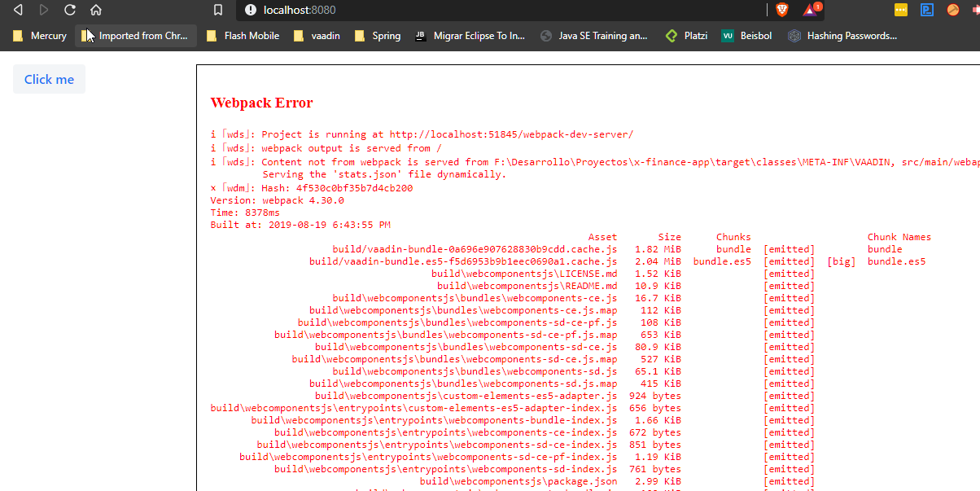980x491 pixels.
Task: Bookmark this page with the bookmark icon
Action: (217, 10)
